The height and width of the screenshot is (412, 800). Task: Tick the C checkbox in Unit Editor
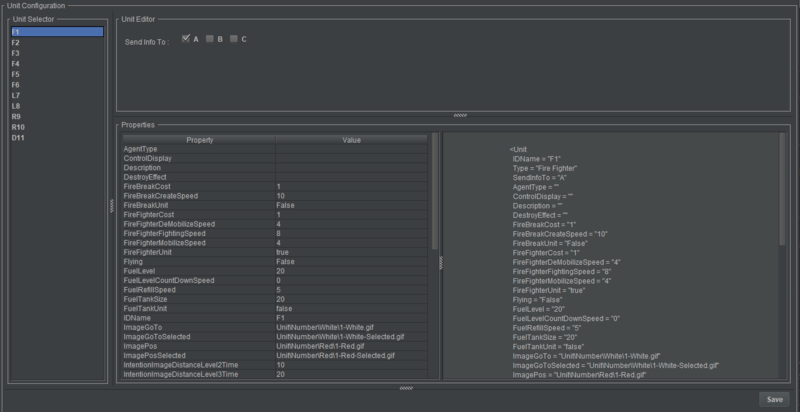(234, 39)
